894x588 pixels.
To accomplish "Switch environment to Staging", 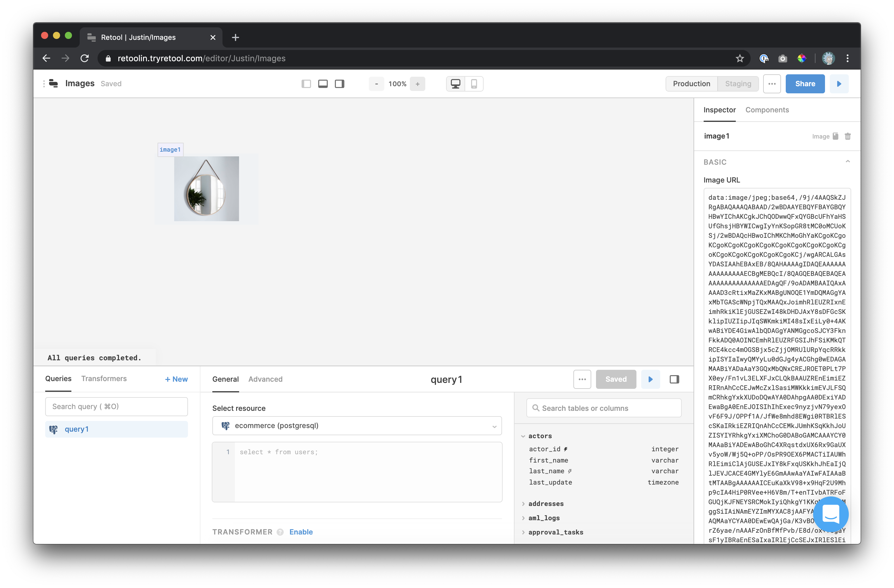I will click(x=738, y=84).
